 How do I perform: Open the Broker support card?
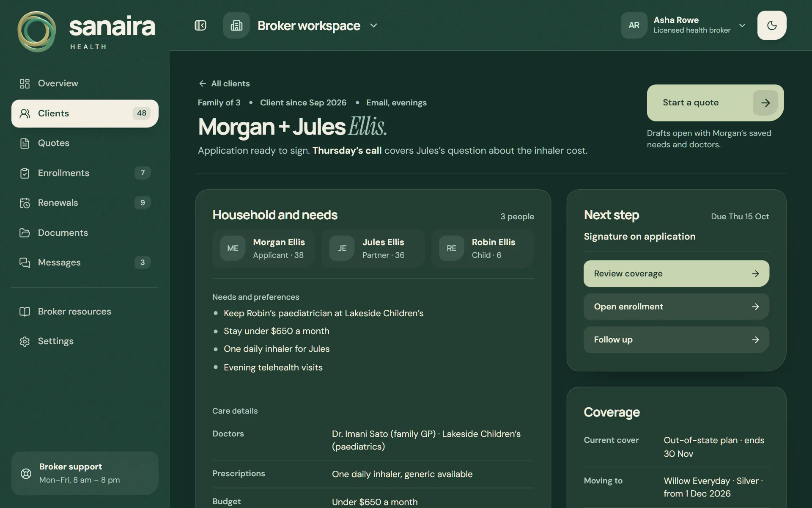85,473
